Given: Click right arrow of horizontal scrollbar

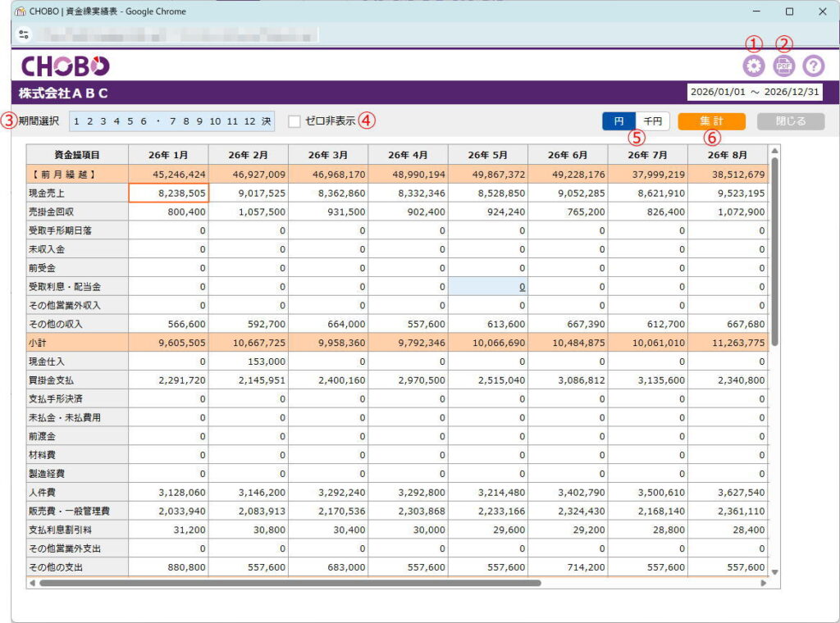Looking at the screenshot, I should 764,583.
